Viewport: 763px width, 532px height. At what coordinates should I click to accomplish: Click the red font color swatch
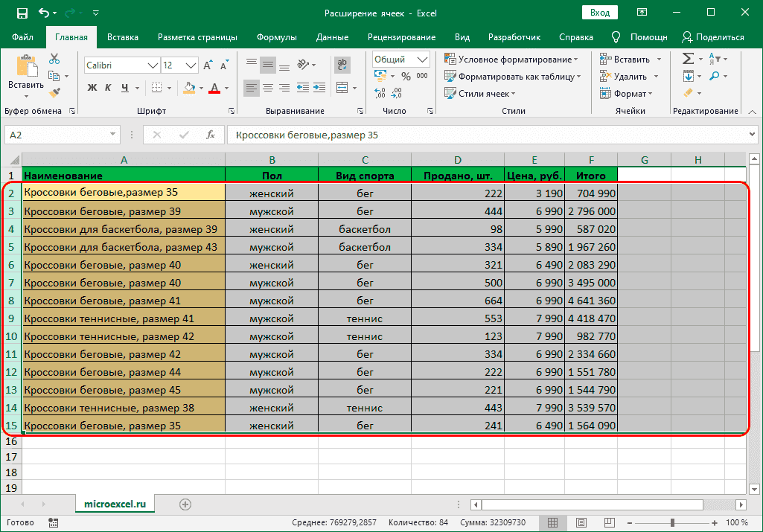point(214,88)
